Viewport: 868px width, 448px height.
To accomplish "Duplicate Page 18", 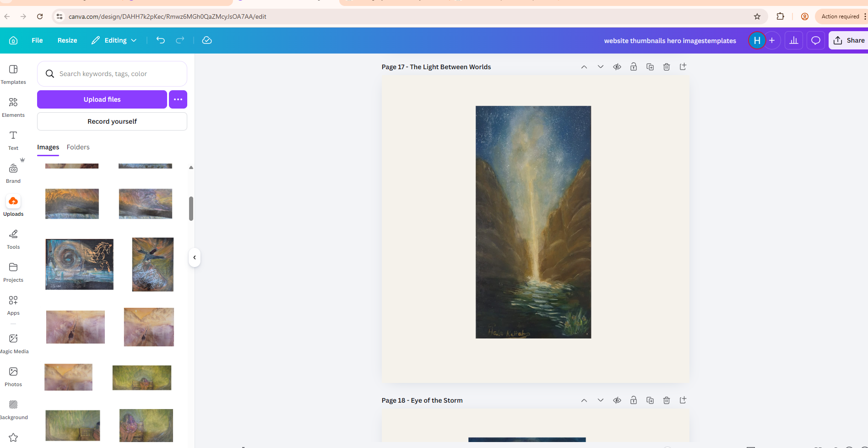I will [650, 400].
